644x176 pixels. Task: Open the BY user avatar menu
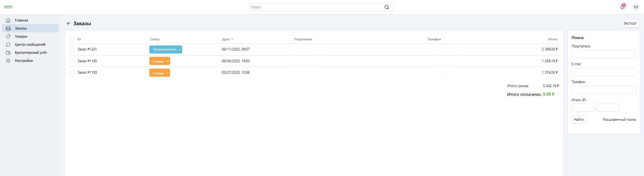pyautogui.click(x=636, y=7)
